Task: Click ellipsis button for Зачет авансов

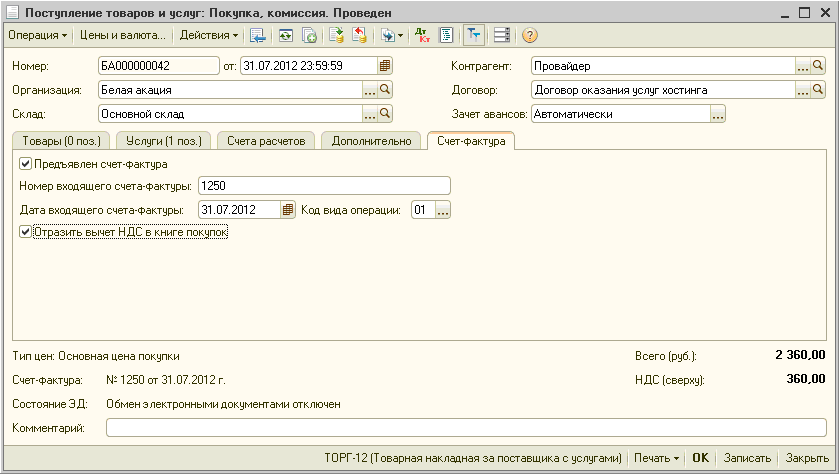Action: coord(717,114)
